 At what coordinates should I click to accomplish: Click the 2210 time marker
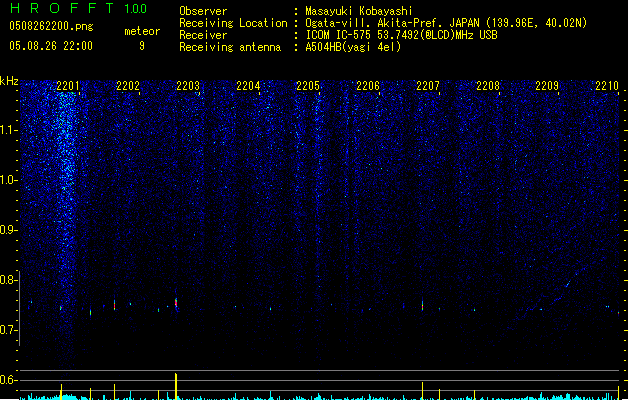[x=607, y=86]
